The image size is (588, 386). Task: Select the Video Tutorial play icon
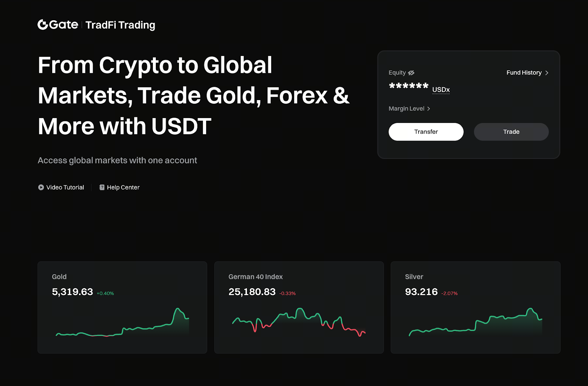[x=41, y=187]
